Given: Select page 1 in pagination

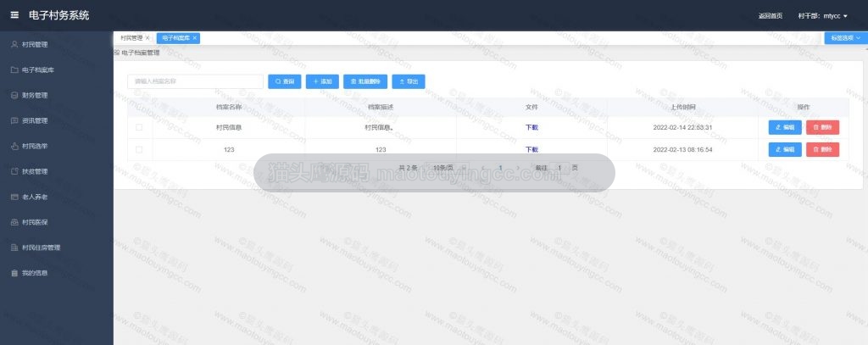Looking at the screenshot, I should tap(500, 167).
